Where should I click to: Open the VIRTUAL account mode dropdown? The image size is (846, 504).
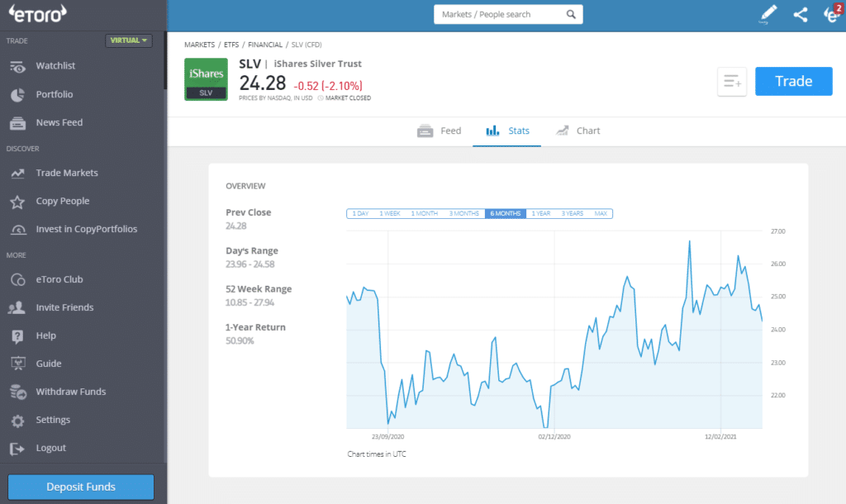tap(128, 40)
